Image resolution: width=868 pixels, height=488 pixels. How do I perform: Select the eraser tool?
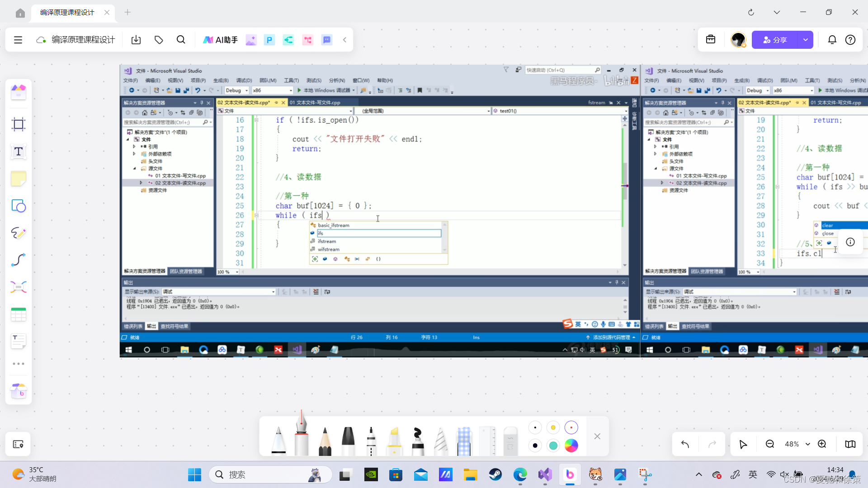point(510,441)
